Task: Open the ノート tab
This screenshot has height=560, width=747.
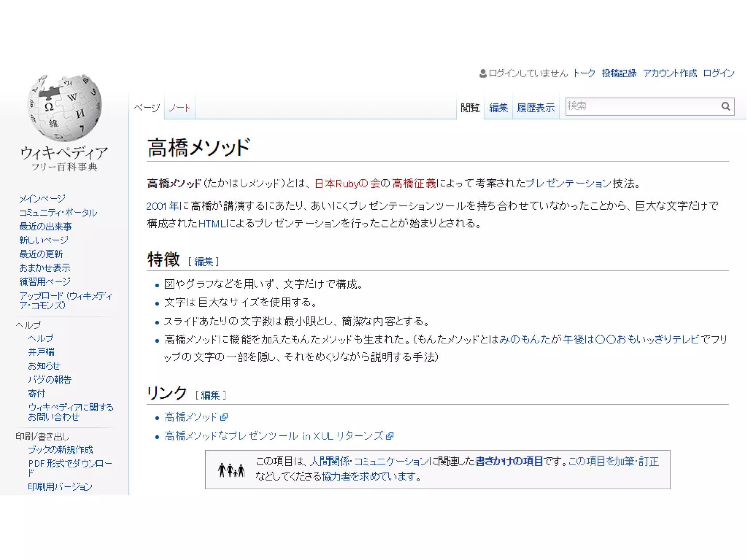Action: point(179,108)
